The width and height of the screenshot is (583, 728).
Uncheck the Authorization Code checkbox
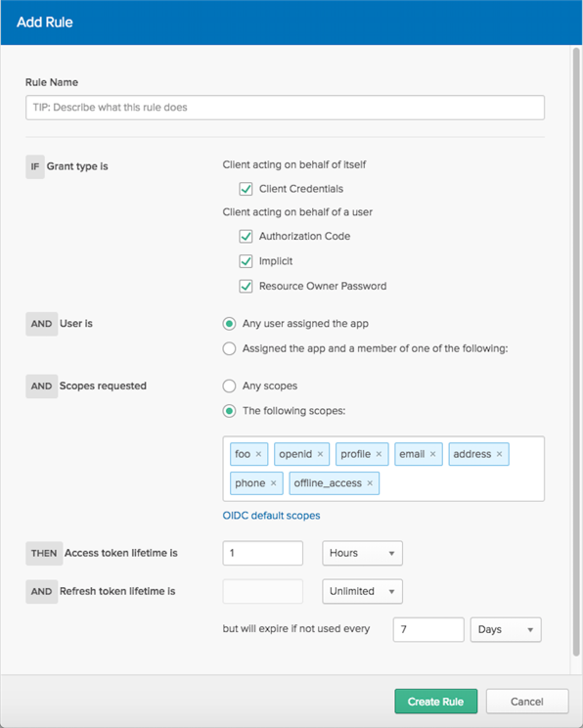246,237
